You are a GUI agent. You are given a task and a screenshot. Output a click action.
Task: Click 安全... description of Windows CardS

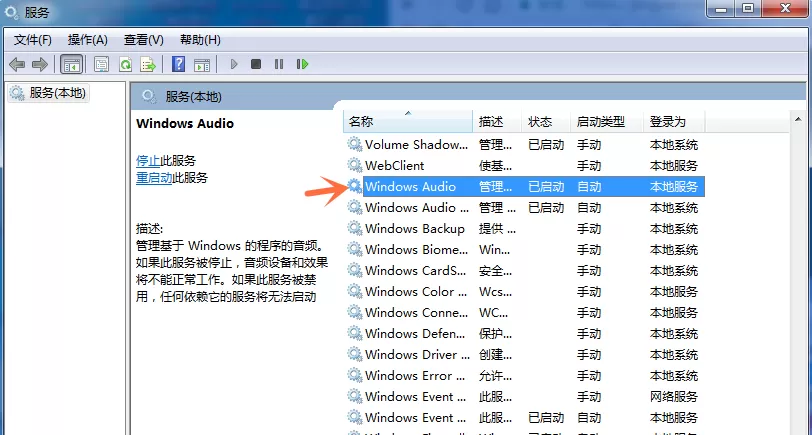coord(495,270)
